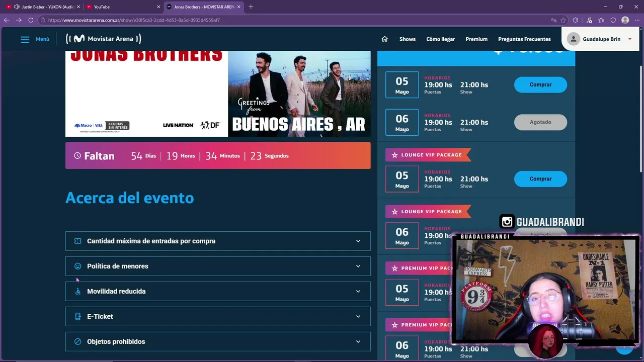Click the Guadalupe Brin user avatar icon
Image resolution: width=644 pixels, height=362 pixels.
tap(574, 39)
